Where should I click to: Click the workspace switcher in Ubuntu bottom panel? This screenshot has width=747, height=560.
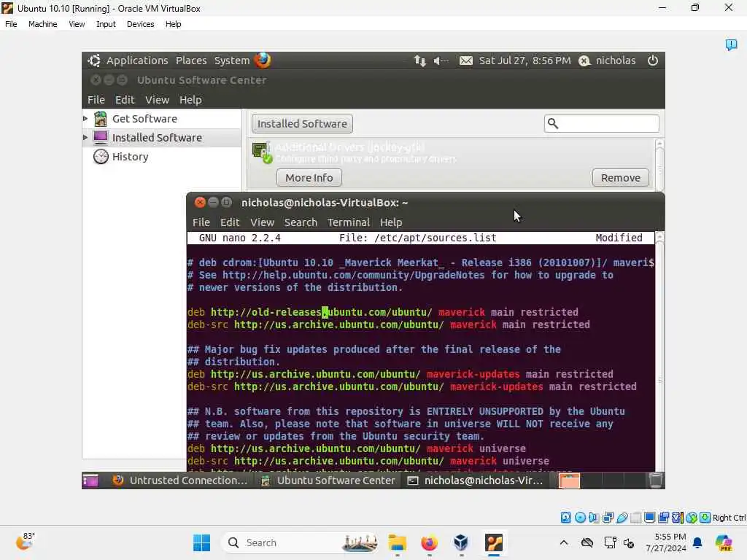click(601, 481)
